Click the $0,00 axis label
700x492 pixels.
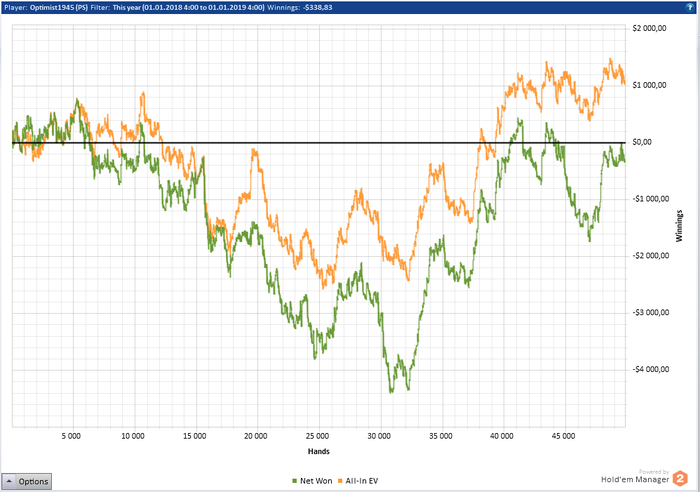642,142
